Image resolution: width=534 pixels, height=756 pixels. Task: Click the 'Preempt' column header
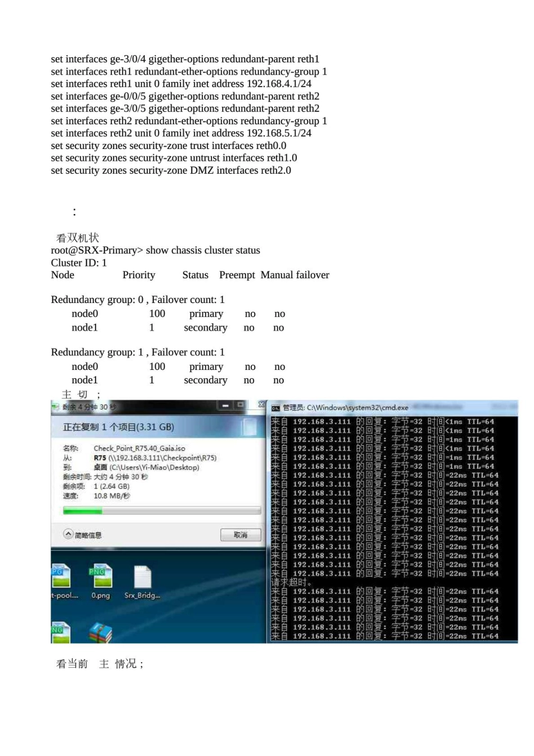(x=237, y=275)
